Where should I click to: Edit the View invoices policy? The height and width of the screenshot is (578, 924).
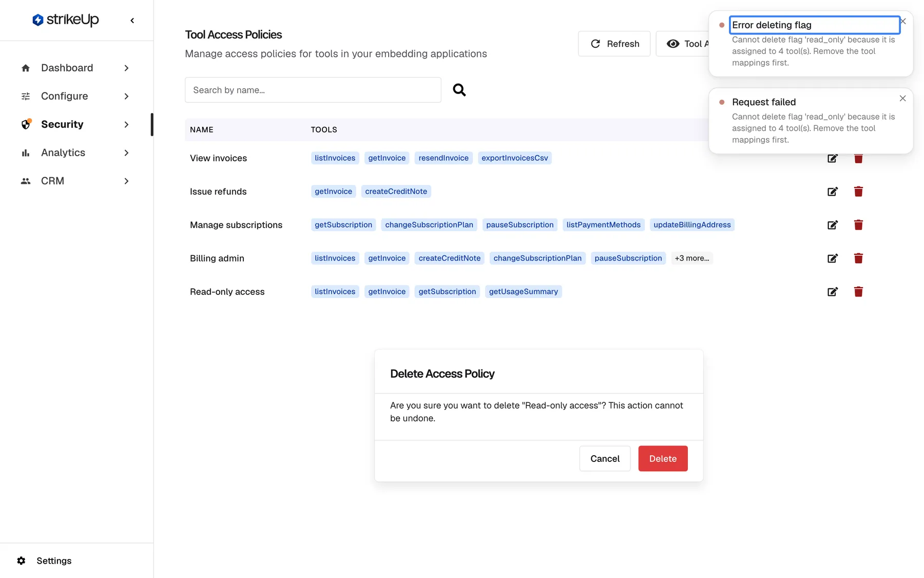point(833,158)
